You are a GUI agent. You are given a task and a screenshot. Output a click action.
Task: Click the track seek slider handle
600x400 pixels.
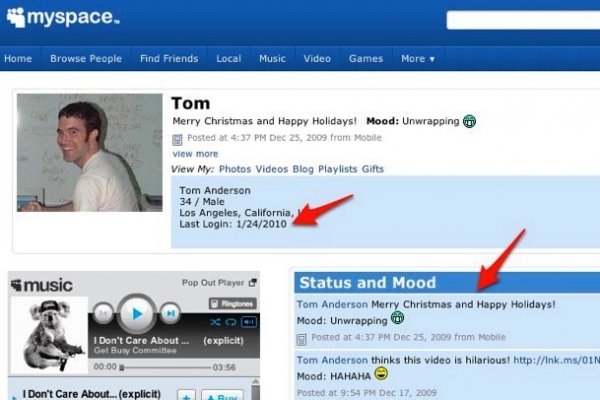[x=122, y=368]
